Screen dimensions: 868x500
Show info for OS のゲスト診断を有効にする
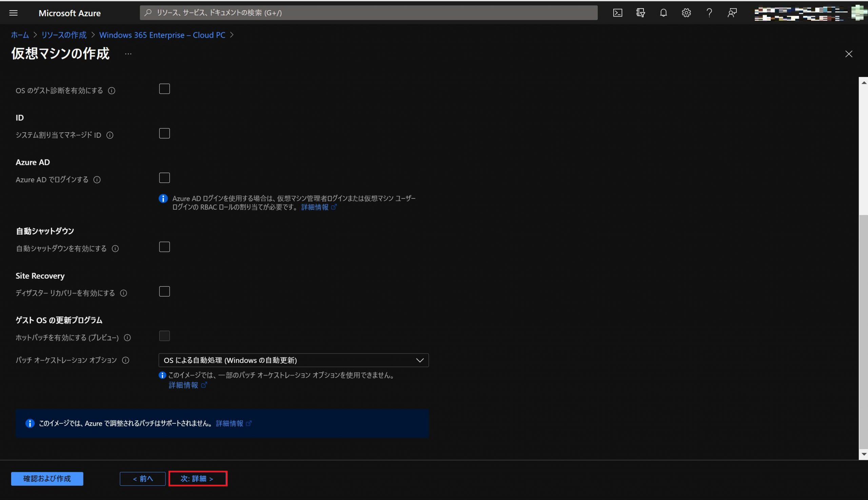(112, 91)
